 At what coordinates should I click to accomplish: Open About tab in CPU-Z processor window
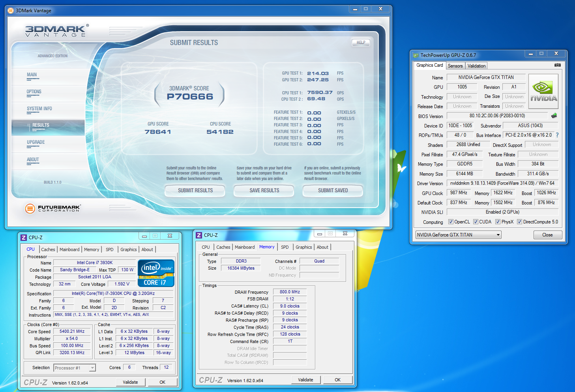click(147, 249)
